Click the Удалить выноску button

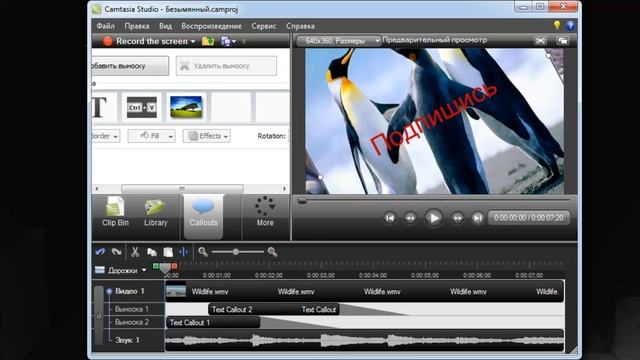pos(226,66)
